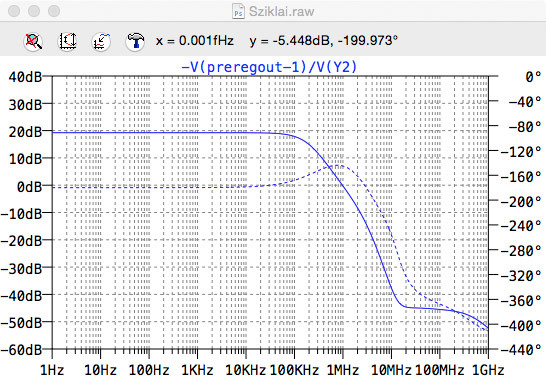Image resolution: width=546 pixels, height=379 pixels.
Task: Click the -200° phase axis label
Action: pos(521,202)
